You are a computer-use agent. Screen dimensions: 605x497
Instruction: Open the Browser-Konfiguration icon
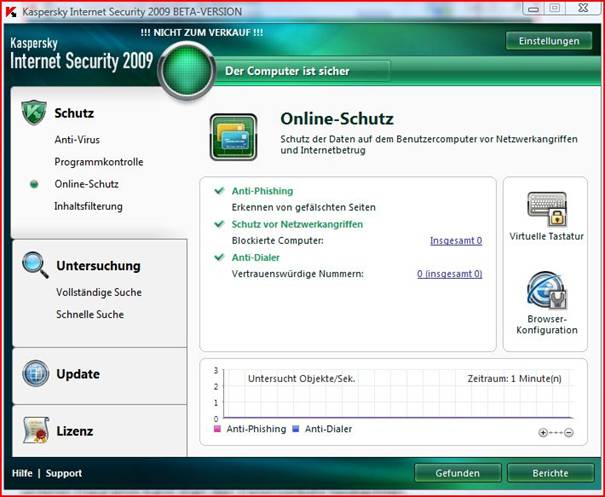[547, 291]
